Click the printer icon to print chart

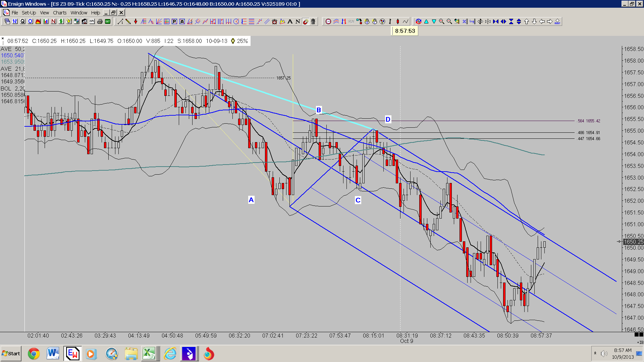pyautogui.click(x=100, y=21)
